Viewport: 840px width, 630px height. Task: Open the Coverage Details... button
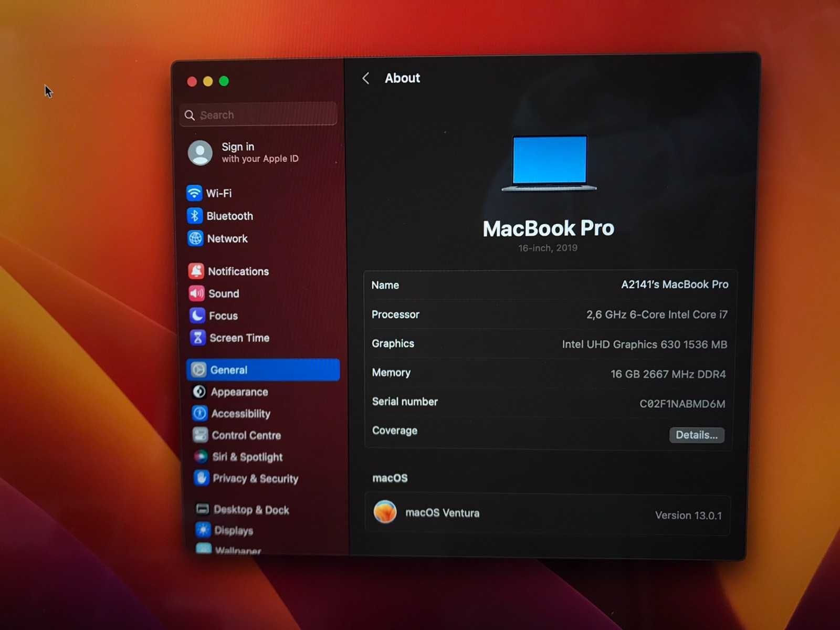click(x=697, y=435)
